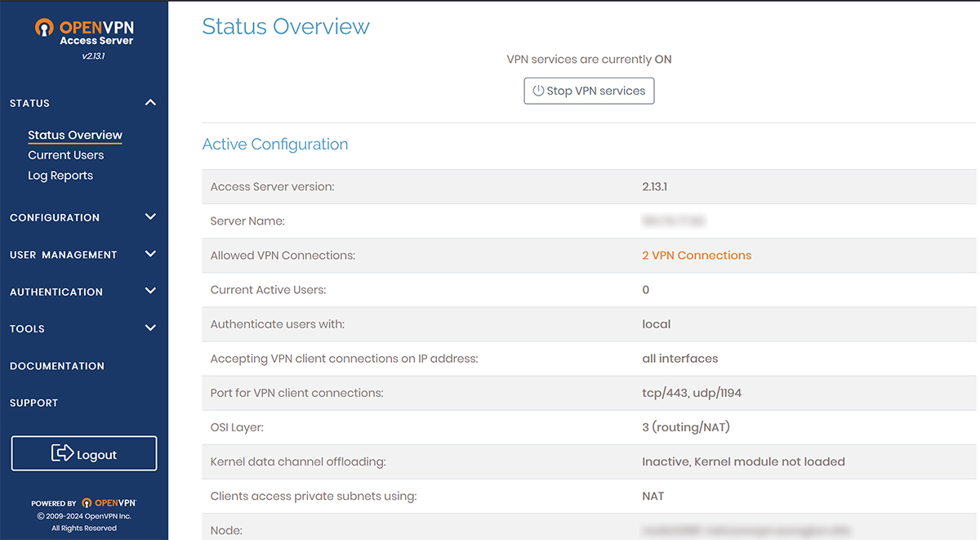Click the OpenVPN Access Server logo

coord(85,32)
